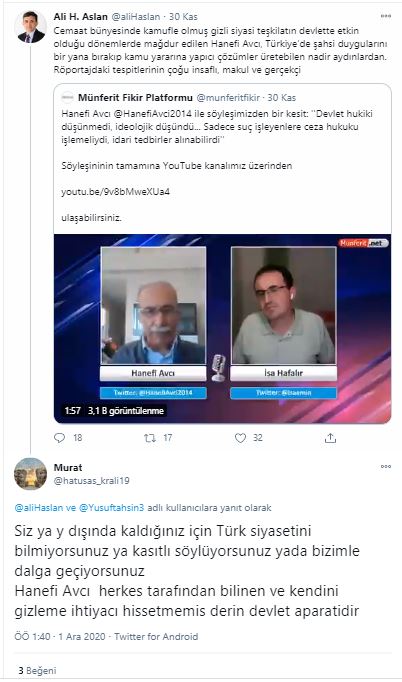Open the 1 Ara 2020 timestamp
This screenshot has height=682, width=402.
point(81,636)
